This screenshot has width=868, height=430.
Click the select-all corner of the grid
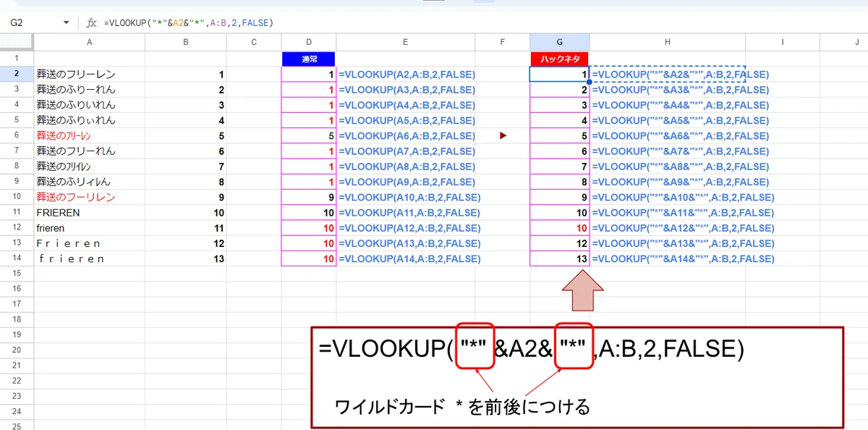pyautogui.click(x=17, y=43)
